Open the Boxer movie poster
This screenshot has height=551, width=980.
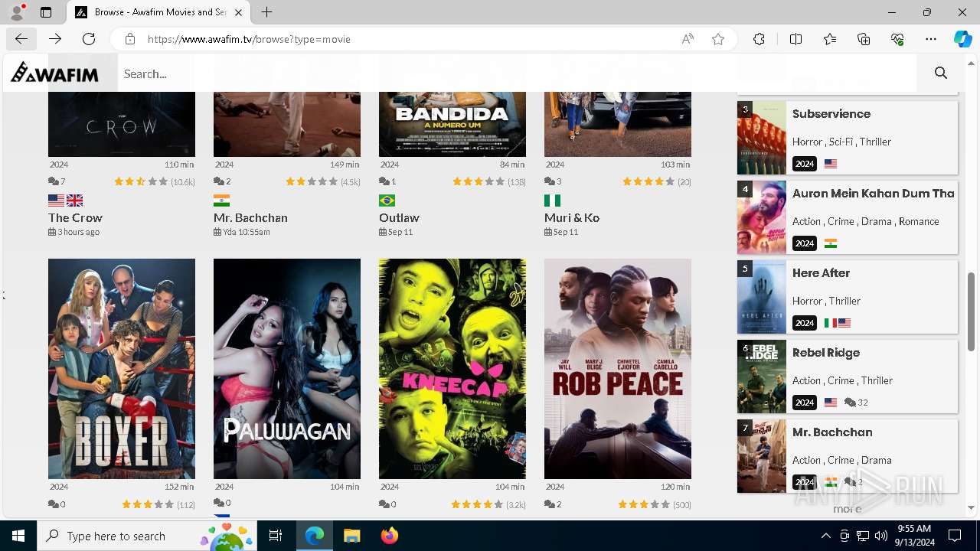(x=122, y=369)
